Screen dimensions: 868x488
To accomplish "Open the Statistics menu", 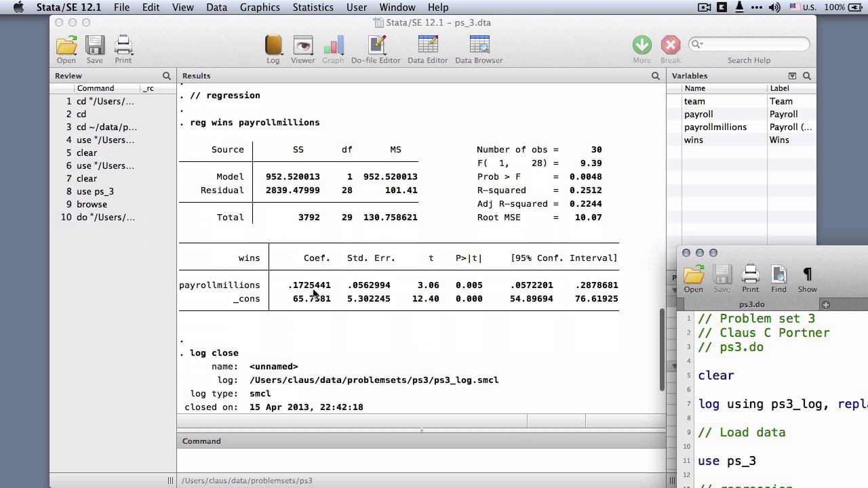I will point(313,7).
